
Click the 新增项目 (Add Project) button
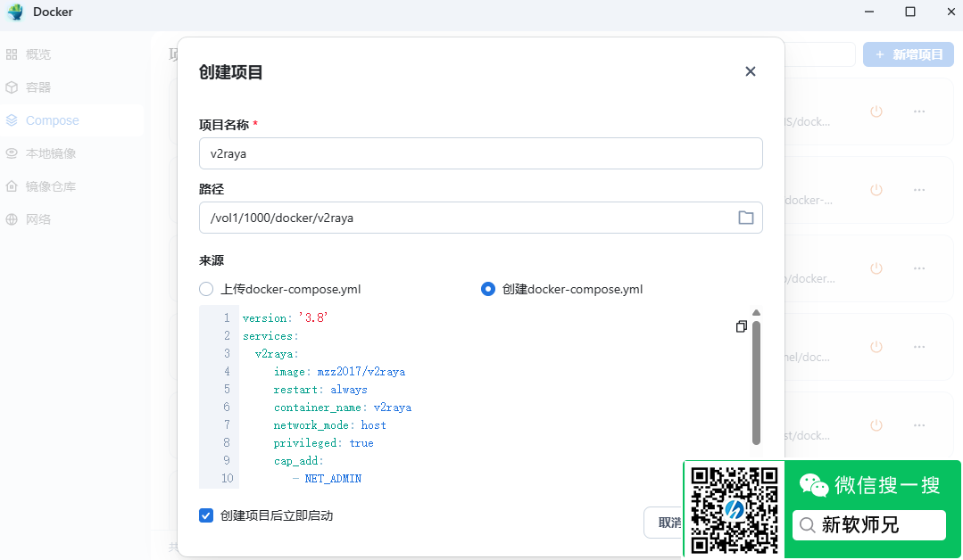pos(908,54)
